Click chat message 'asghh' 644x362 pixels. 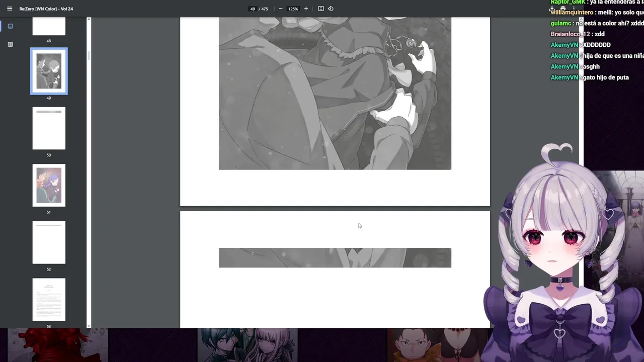tap(591, 67)
